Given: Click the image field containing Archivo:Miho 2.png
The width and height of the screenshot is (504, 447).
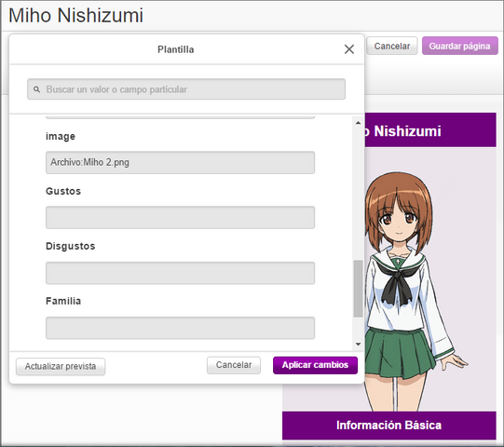Looking at the screenshot, I should pyautogui.click(x=180, y=163).
